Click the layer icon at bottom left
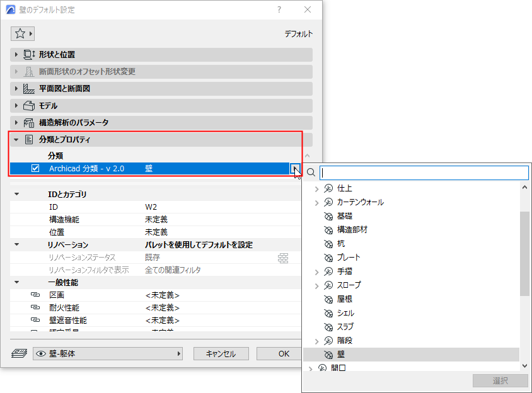The width and height of the screenshot is (532, 393). (x=20, y=354)
